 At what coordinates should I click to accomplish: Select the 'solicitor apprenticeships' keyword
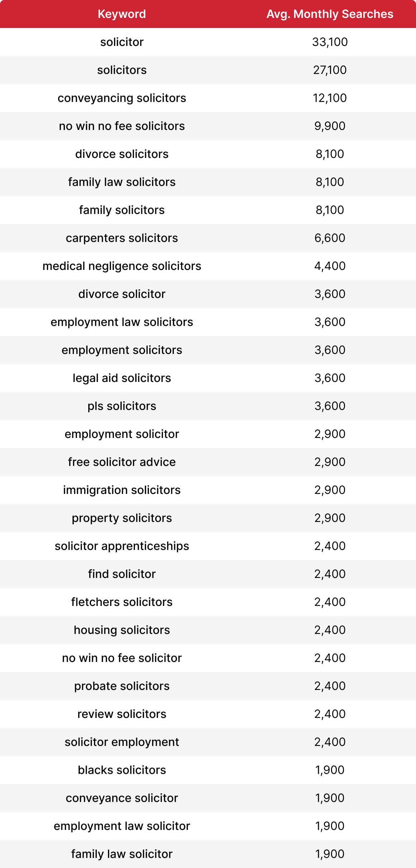pos(122,546)
